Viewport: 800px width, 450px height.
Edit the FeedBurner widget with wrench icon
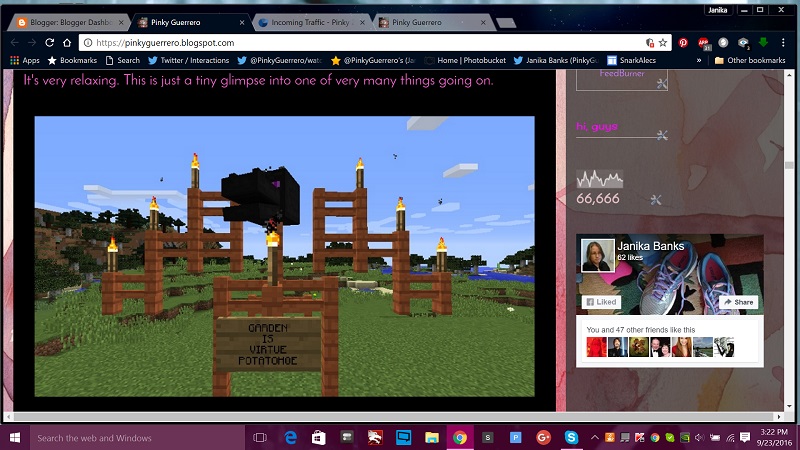click(x=662, y=83)
